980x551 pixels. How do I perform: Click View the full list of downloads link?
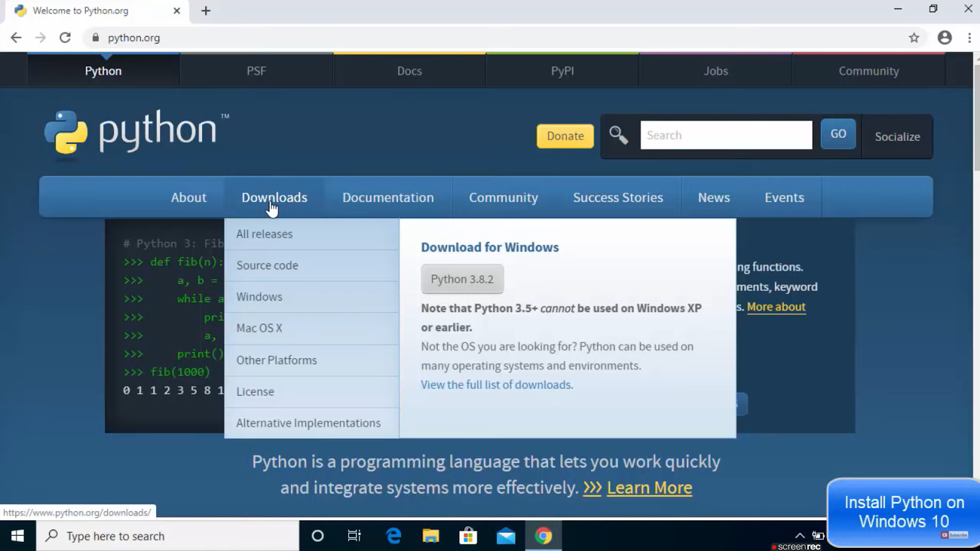point(497,384)
